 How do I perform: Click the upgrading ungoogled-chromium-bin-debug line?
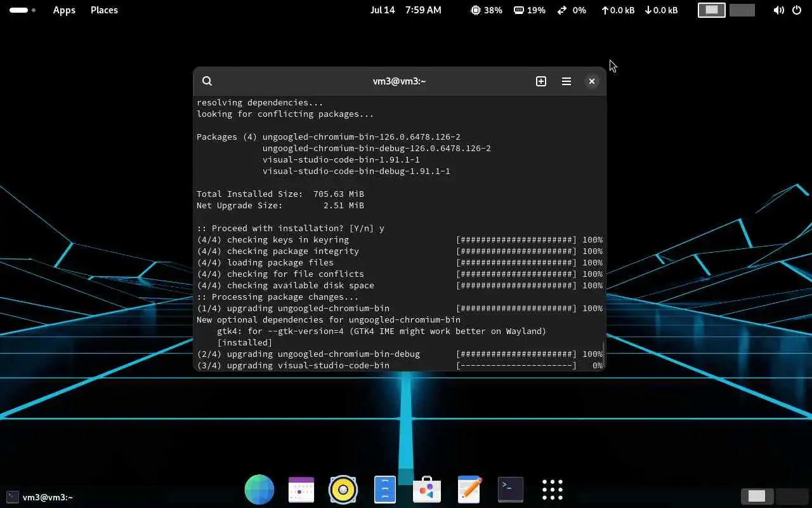tap(400, 354)
